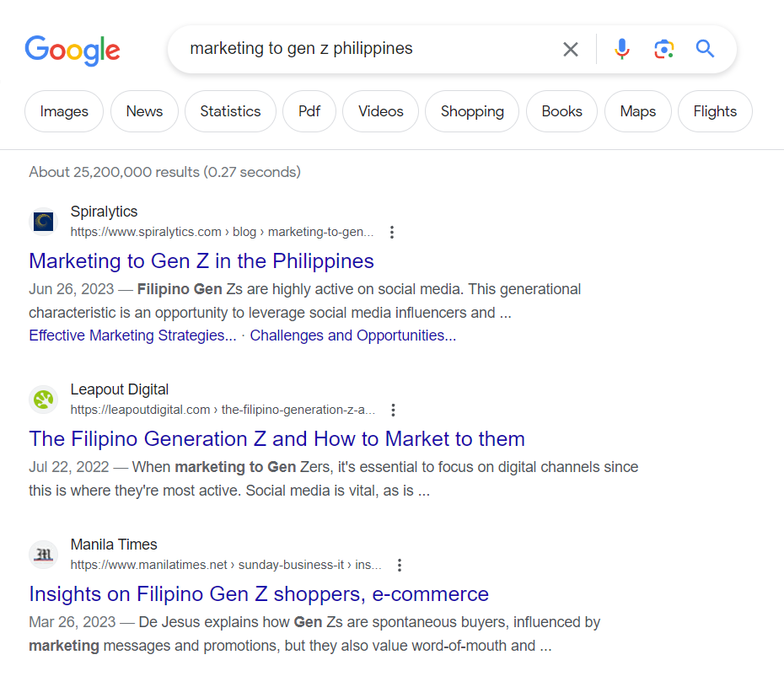Image resolution: width=784 pixels, height=687 pixels.
Task: Click the Leapout Digital site name
Action: [120, 389]
